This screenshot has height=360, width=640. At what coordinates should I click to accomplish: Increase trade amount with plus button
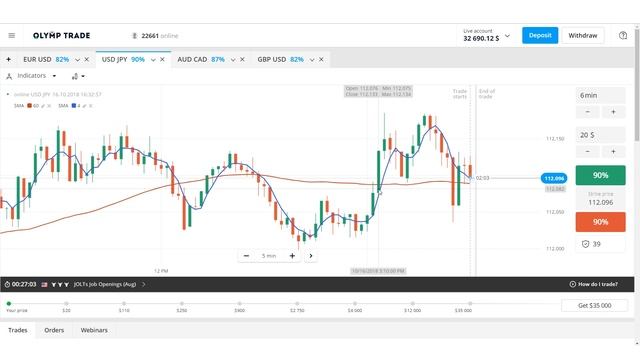point(613,151)
